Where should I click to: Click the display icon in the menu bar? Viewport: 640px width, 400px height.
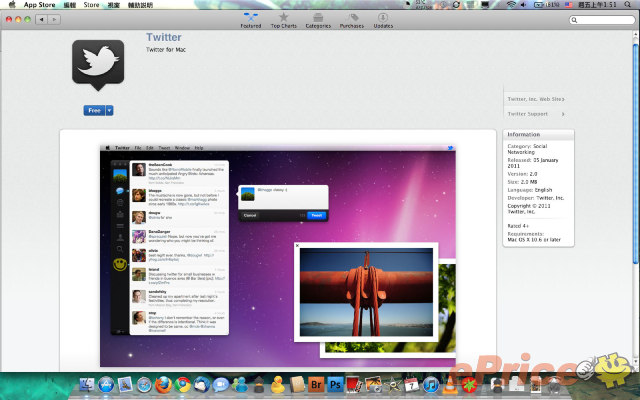pos(485,4)
